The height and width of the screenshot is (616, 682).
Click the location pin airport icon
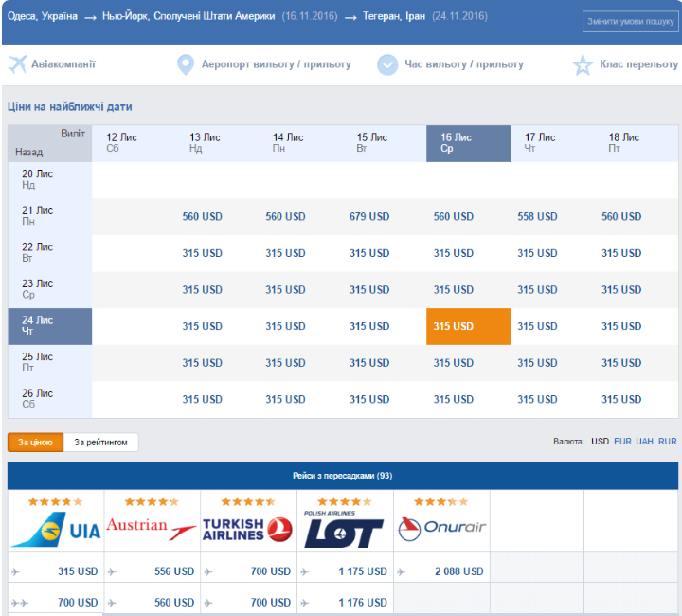pyautogui.click(x=187, y=64)
